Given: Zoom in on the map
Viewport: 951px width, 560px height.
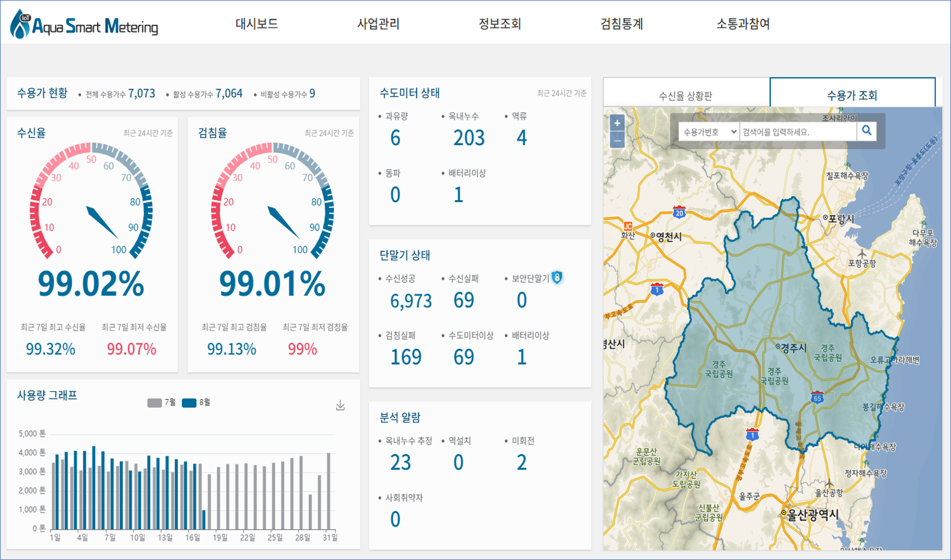Looking at the screenshot, I should tap(617, 123).
